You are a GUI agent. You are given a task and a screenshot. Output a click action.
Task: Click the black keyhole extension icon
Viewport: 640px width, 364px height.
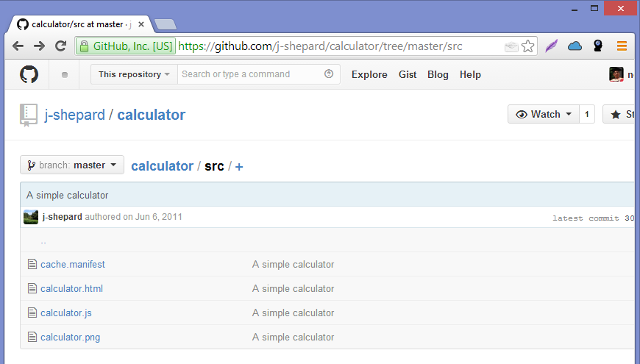(x=598, y=46)
